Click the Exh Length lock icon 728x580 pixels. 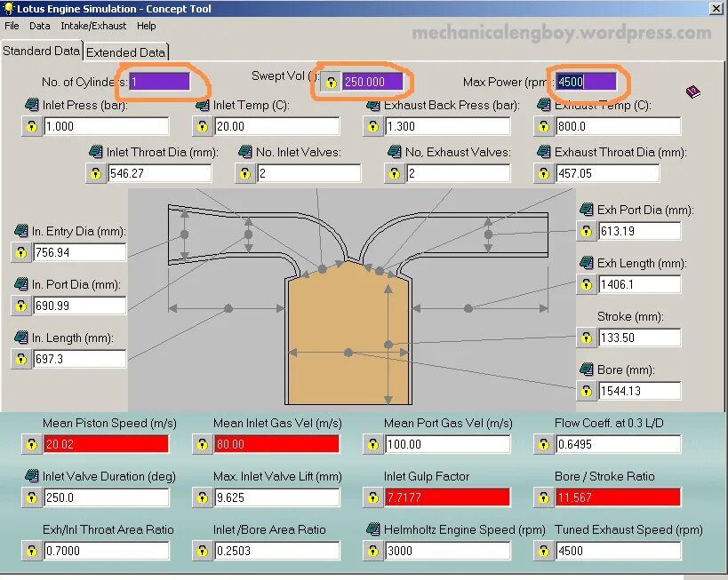[x=587, y=284]
